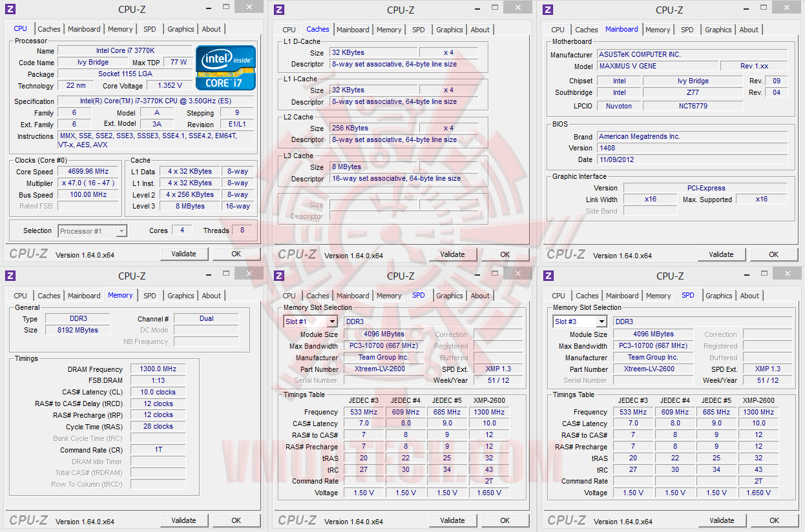Click the Code Name field Ivy Bridge
805x532 pixels.
[x=94, y=62]
